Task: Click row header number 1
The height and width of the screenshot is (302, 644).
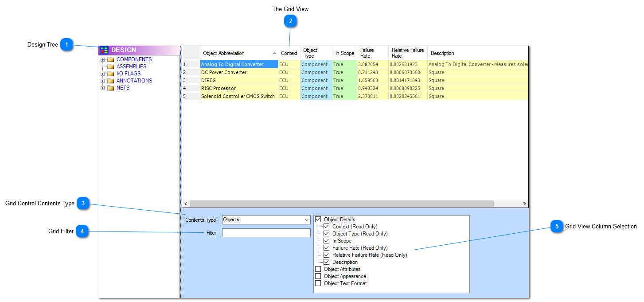Action: tap(191, 64)
